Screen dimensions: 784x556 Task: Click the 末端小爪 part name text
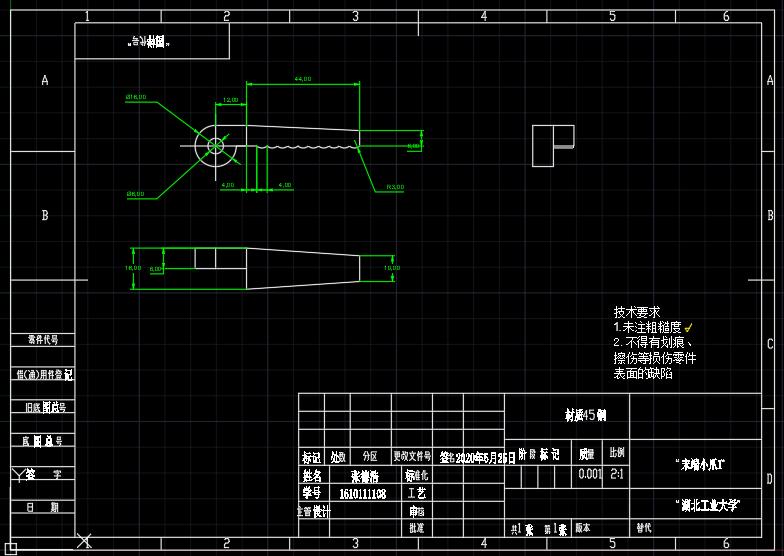700,464
